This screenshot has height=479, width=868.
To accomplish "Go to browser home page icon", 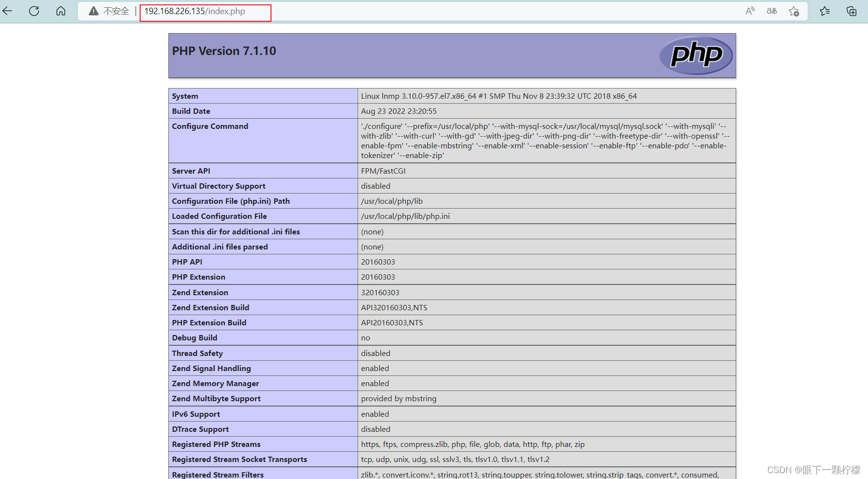I will coord(61,11).
